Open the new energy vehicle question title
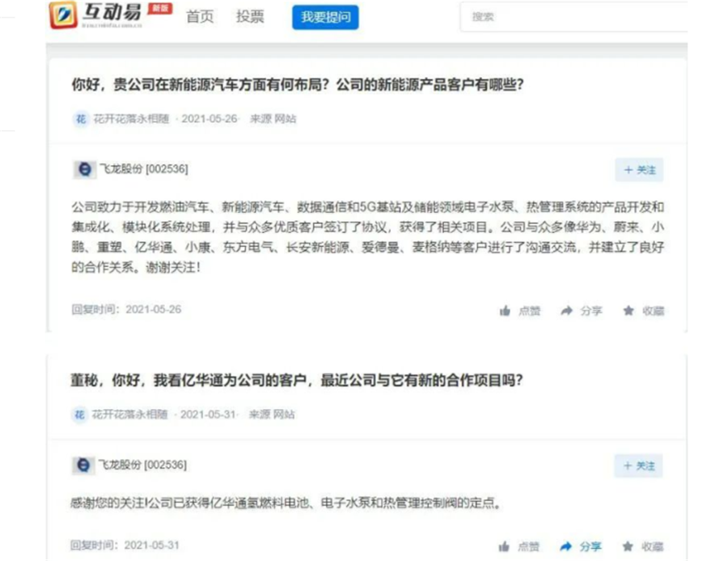The width and height of the screenshot is (728, 561). [x=298, y=84]
